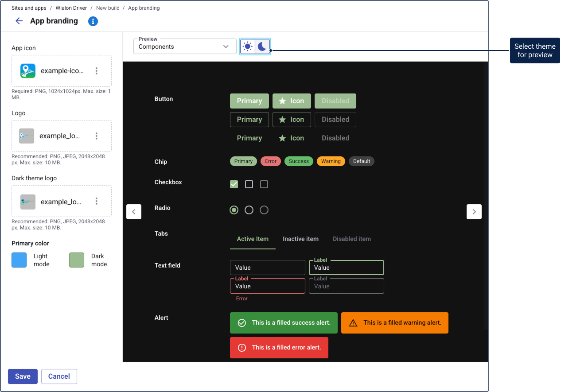Open the New build breadcrumb
The width and height of the screenshot is (561, 392).
pyautogui.click(x=108, y=8)
